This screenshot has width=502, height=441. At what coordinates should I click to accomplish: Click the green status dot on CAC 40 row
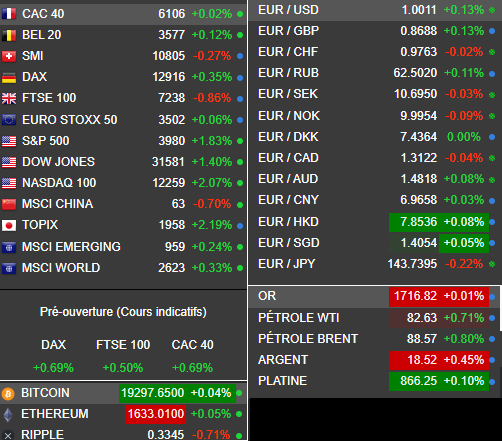click(x=240, y=14)
